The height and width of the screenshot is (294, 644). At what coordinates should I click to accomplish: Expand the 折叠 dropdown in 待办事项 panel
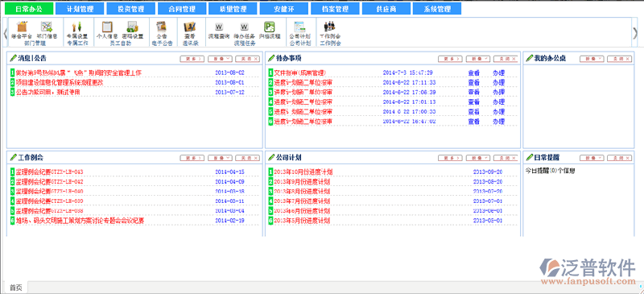click(478, 59)
